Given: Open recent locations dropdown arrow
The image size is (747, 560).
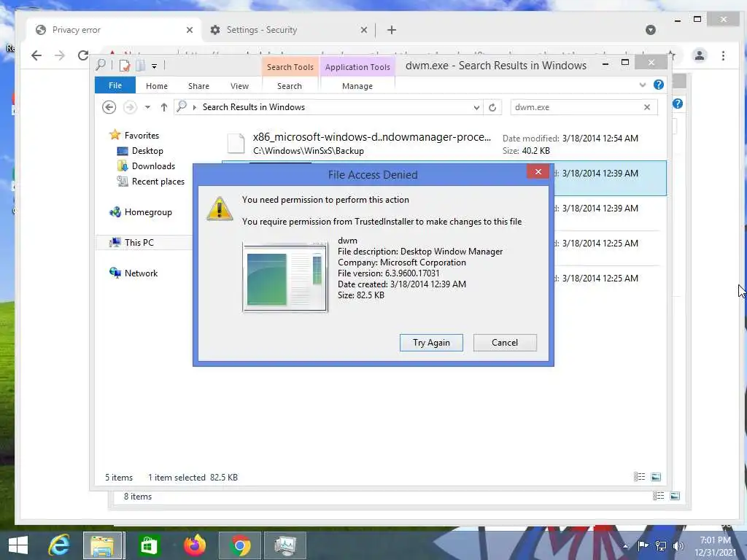Looking at the screenshot, I should tap(147, 107).
